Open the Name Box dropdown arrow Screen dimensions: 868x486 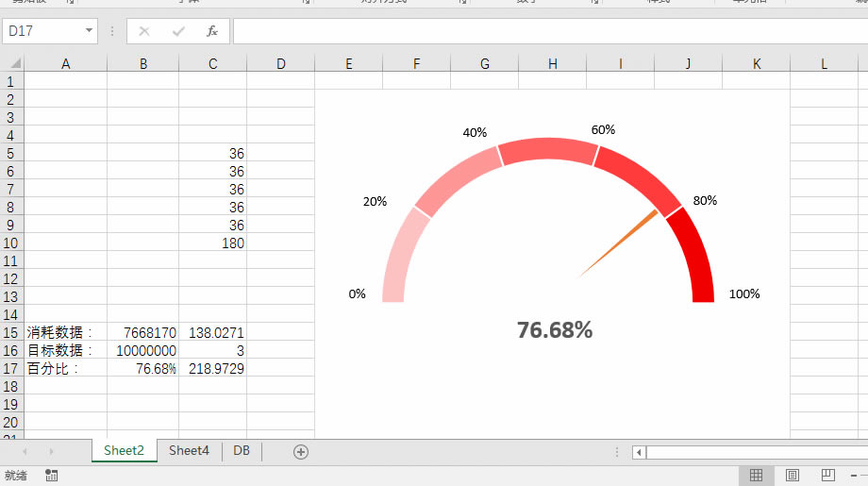coord(89,31)
